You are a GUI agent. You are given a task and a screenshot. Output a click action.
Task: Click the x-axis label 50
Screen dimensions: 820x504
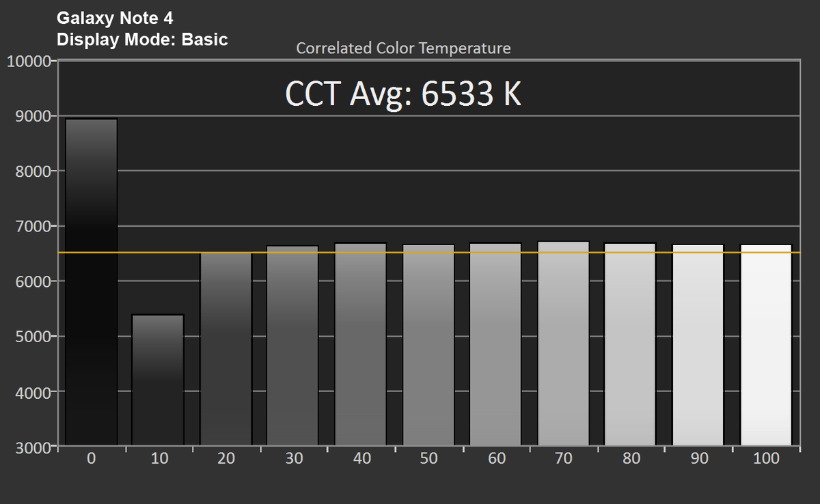click(x=428, y=459)
